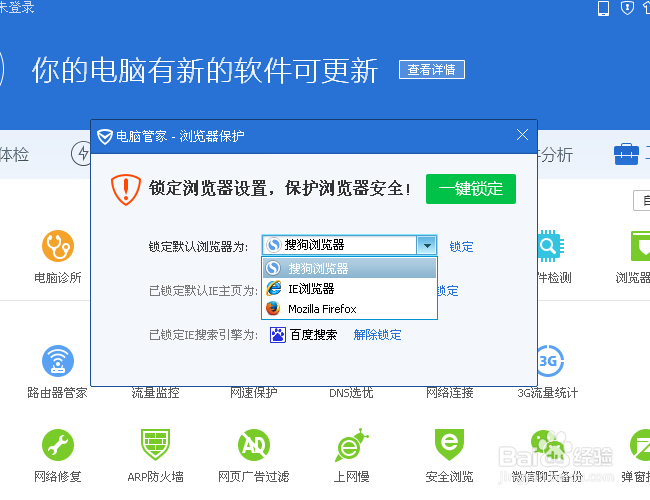Click the Baidu paw search engine icon
Image resolution: width=650 pixels, height=500 pixels.
278,335
